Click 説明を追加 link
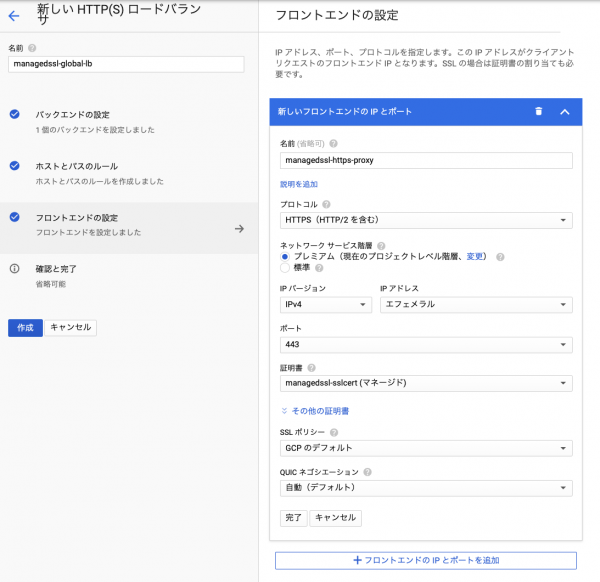The image size is (600, 582). (299, 184)
